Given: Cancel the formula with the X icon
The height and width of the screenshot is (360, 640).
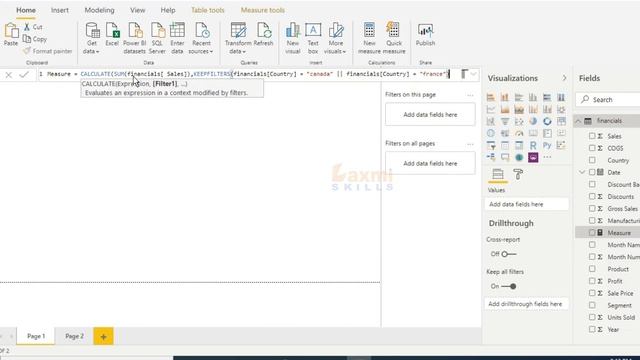Looking at the screenshot, I should click(8, 75).
